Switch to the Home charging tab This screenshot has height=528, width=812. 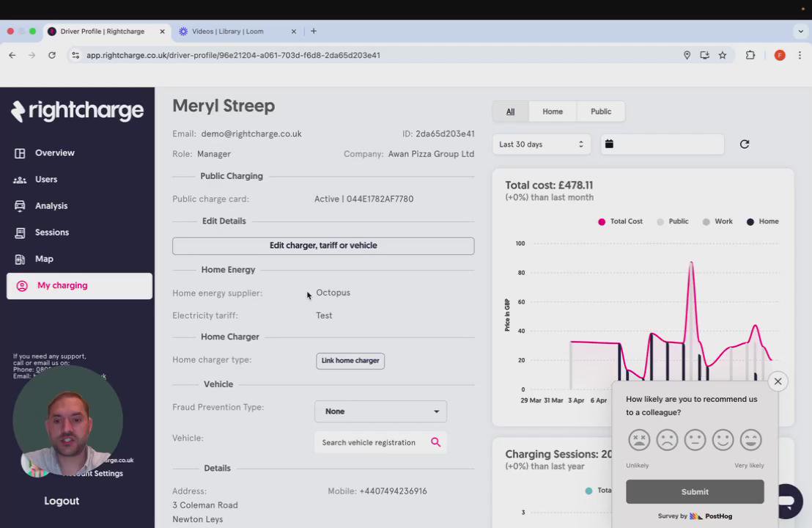pos(553,111)
